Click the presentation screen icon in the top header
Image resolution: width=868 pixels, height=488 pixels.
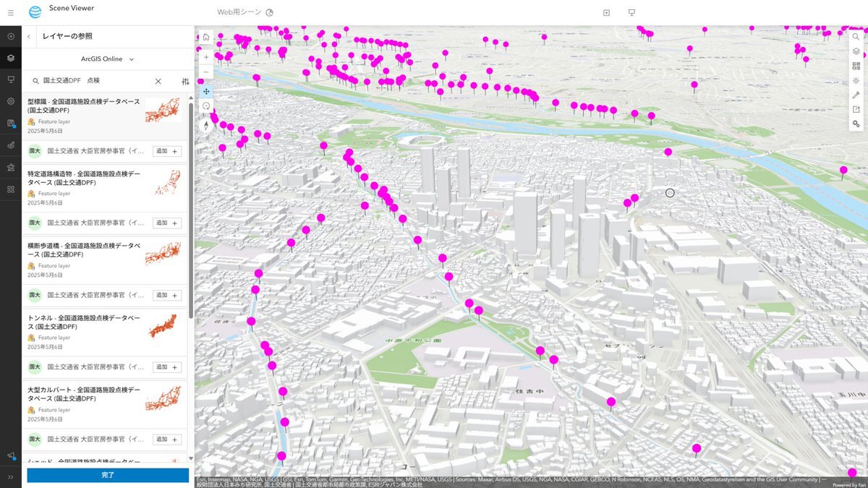coord(631,12)
